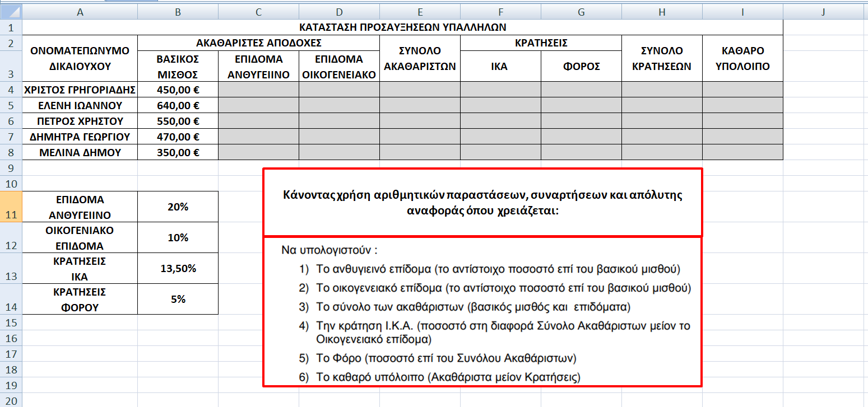Click the ΜΕΛΙΝΑ ΔΗΜΟΥ name cell
This screenshot has width=868, height=407.
point(80,152)
